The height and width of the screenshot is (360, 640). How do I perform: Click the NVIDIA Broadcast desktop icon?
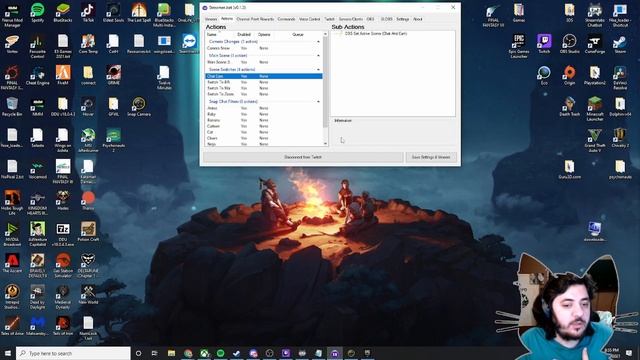pos(12,234)
